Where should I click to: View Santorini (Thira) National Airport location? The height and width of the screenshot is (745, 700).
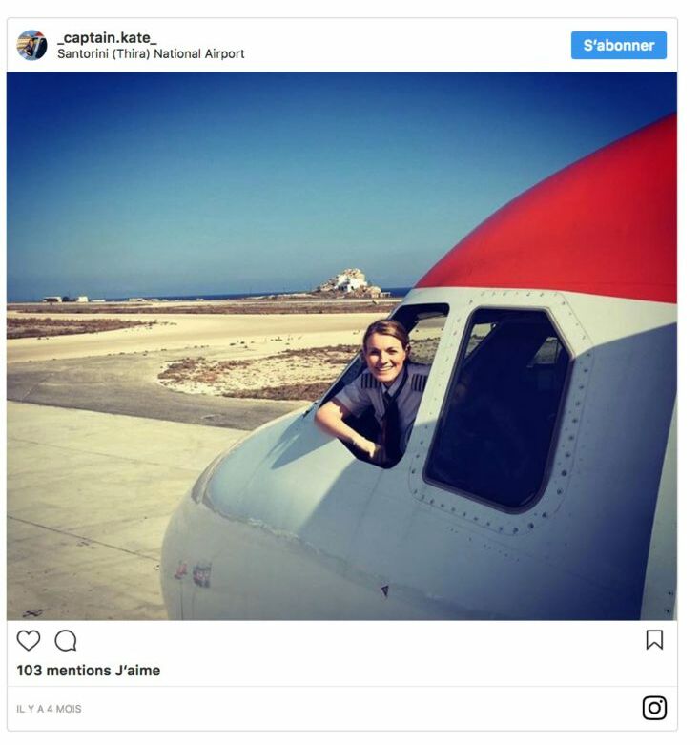(151, 53)
